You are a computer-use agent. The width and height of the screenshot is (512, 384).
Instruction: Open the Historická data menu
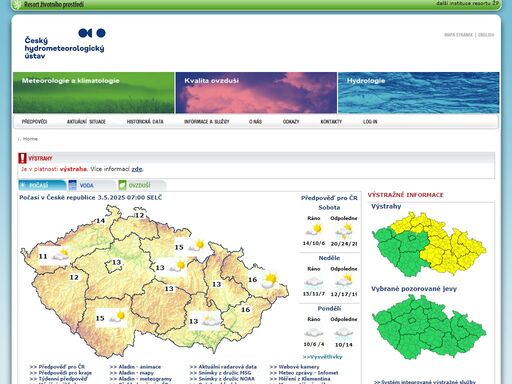(x=145, y=122)
